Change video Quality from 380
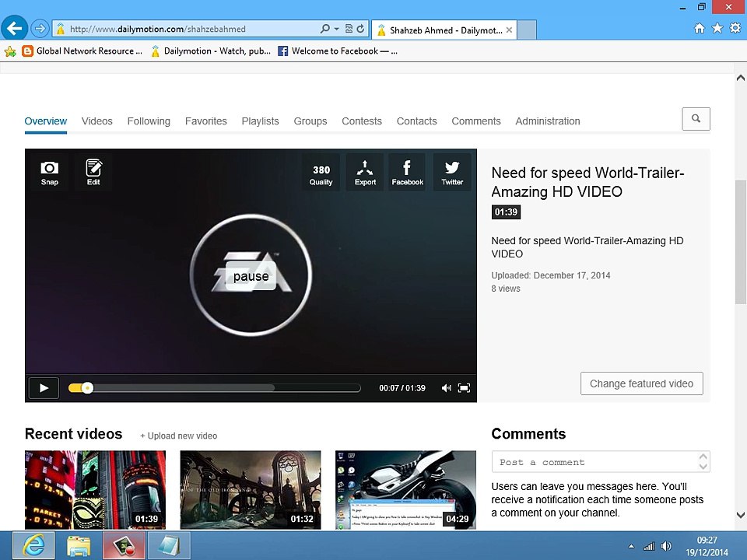Viewport: 747px width, 560px height. (321, 173)
